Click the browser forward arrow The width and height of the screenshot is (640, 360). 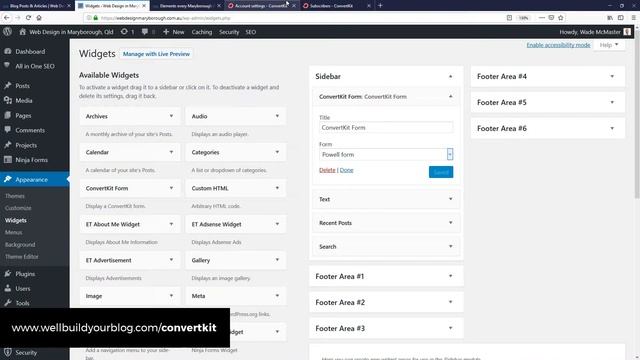tap(17, 18)
